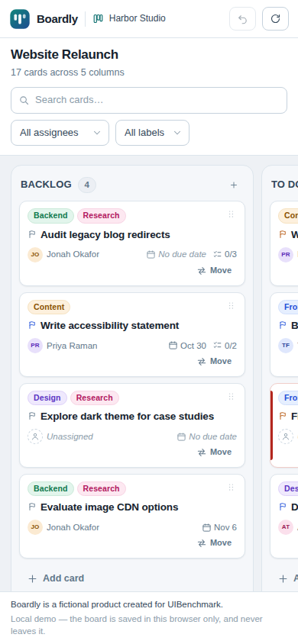Click the Design label on Explore dark theme
The image size is (298, 644).
[47, 398]
